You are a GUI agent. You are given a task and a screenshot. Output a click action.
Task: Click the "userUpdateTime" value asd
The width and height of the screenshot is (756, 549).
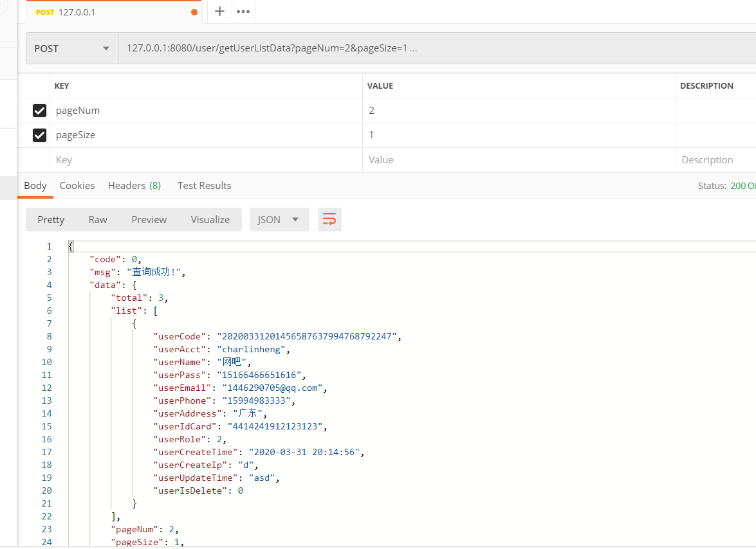261,478
